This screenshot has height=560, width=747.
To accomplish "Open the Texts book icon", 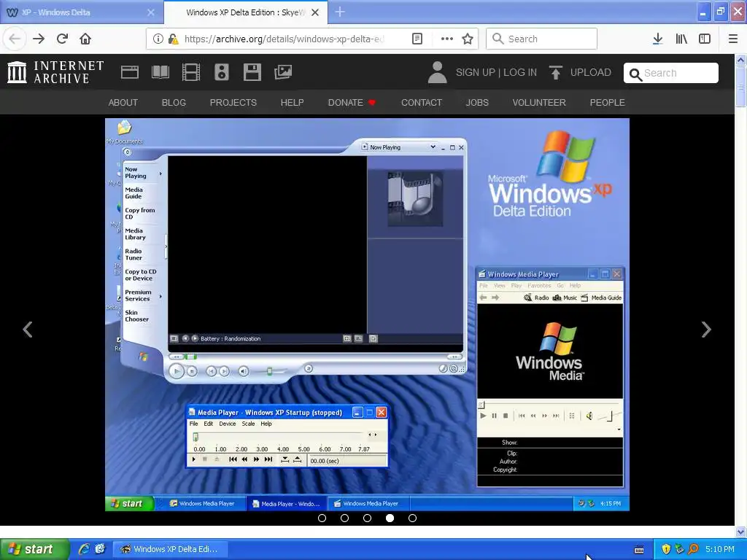I will click(160, 72).
